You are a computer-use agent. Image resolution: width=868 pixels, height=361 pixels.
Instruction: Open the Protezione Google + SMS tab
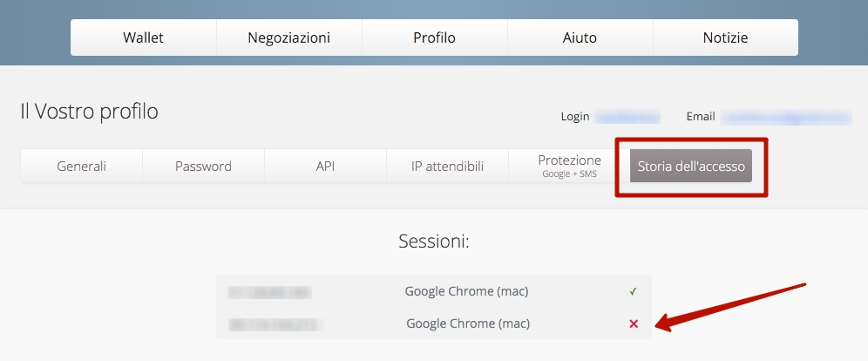[569, 166]
